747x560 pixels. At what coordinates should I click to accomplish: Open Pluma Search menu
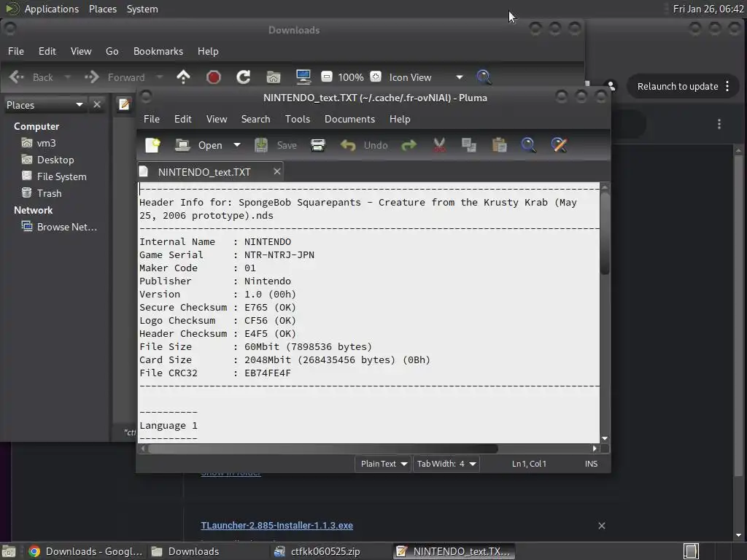[x=255, y=119]
